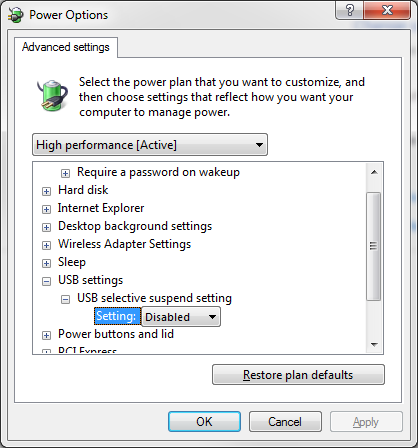Click the Power Options title bar icon
Viewport: 418px width, 448px height.
(16, 15)
